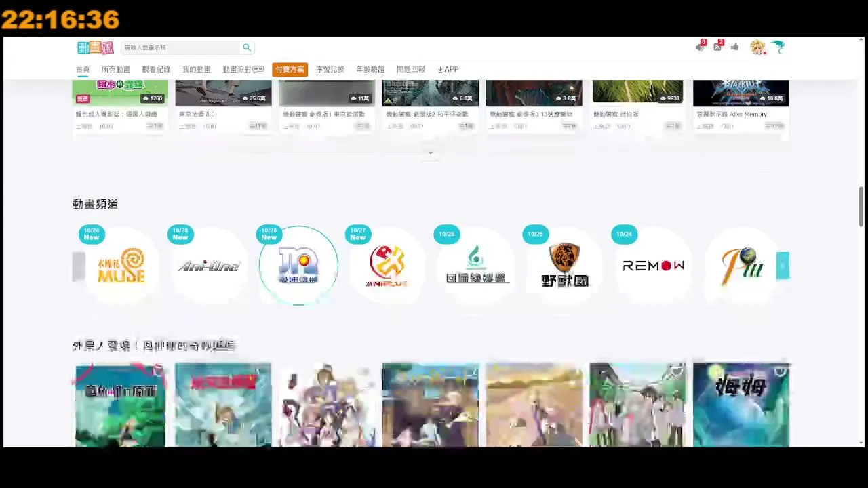Click the 10.8萬 views badge
This screenshot has width=868, height=488.
[x=771, y=98]
